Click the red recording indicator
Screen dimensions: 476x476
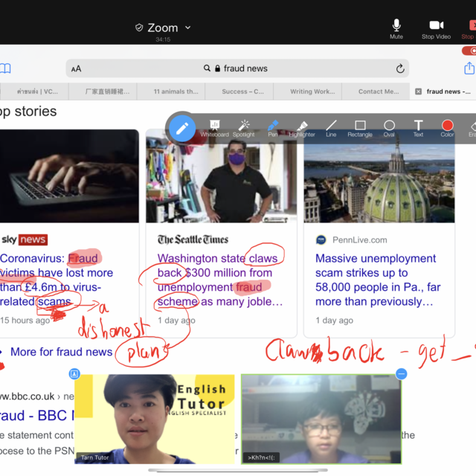pyautogui.click(x=469, y=51)
